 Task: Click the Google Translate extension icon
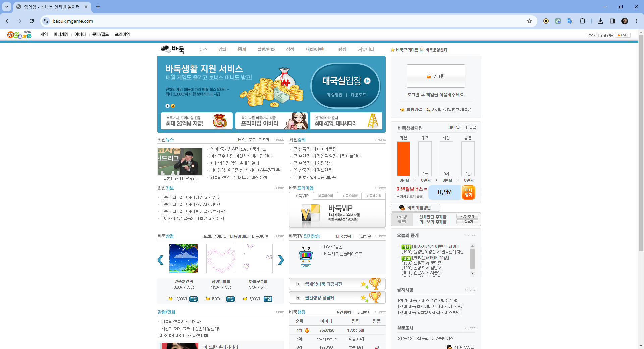570,21
